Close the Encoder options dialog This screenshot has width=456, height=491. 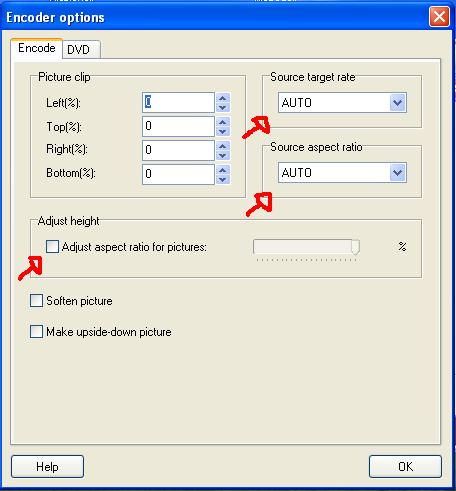point(439,16)
